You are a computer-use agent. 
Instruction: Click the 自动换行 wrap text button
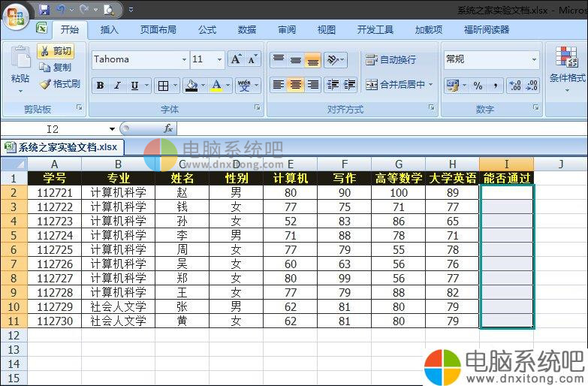[x=390, y=59]
